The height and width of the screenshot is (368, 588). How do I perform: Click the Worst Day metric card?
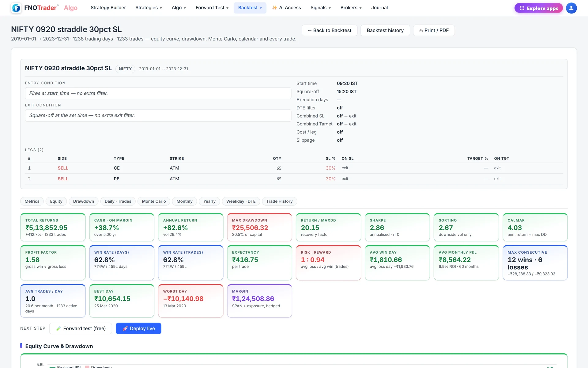pyautogui.click(x=191, y=301)
